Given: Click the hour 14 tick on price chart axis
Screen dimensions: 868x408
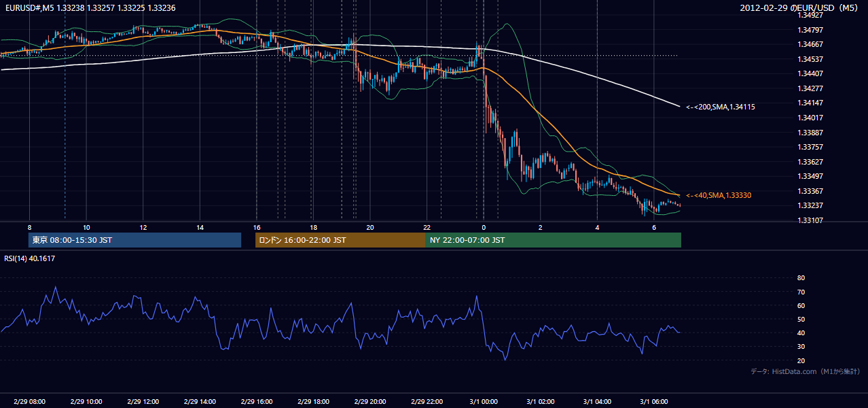Looking at the screenshot, I should tap(200, 226).
